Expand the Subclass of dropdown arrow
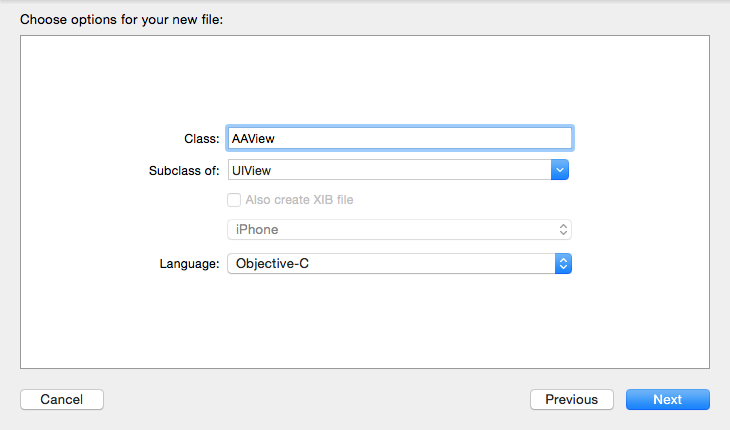Viewport: 730px width, 430px height. (561, 170)
